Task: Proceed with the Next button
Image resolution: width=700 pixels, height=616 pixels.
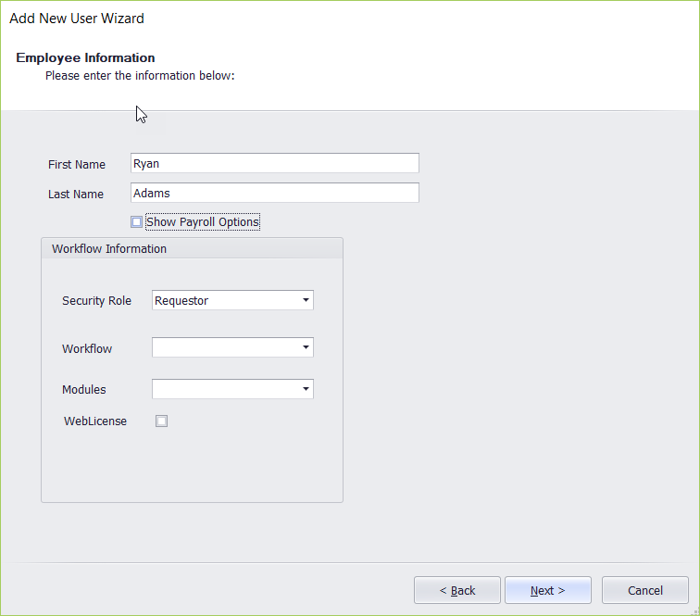Action: pos(548,590)
